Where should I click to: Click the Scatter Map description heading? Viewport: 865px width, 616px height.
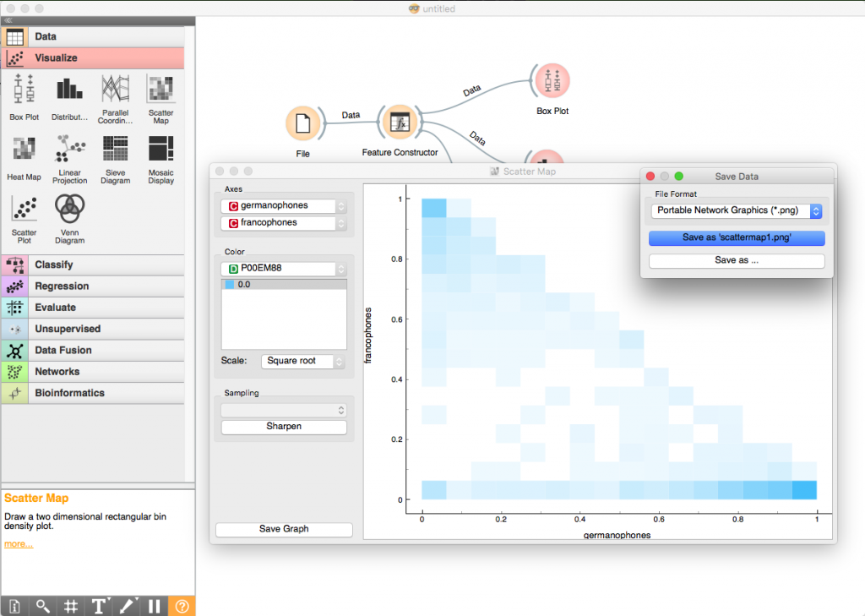click(36, 499)
